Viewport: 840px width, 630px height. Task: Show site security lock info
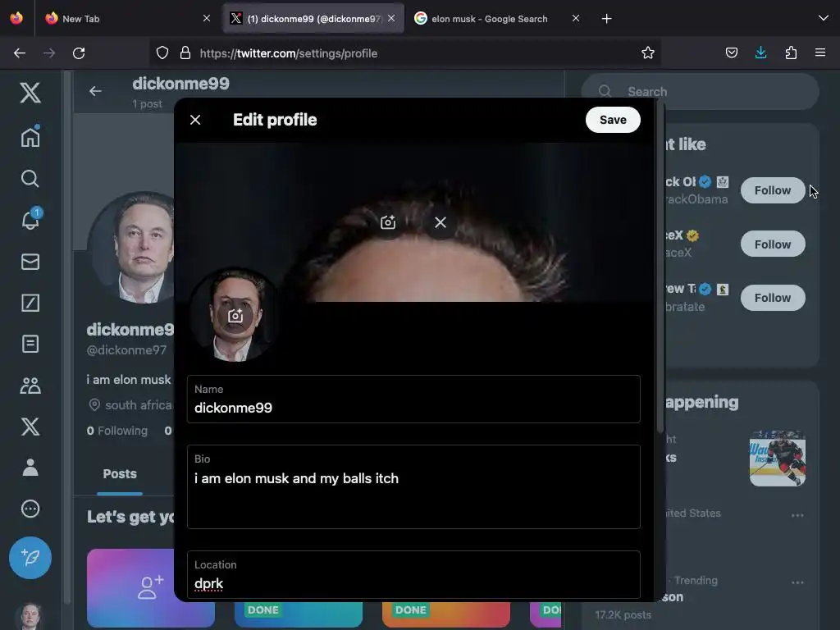(185, 52)
